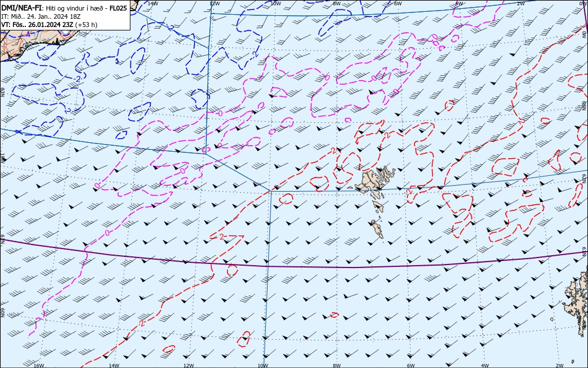Click the 60N latitude label

(x=2, y=313)
